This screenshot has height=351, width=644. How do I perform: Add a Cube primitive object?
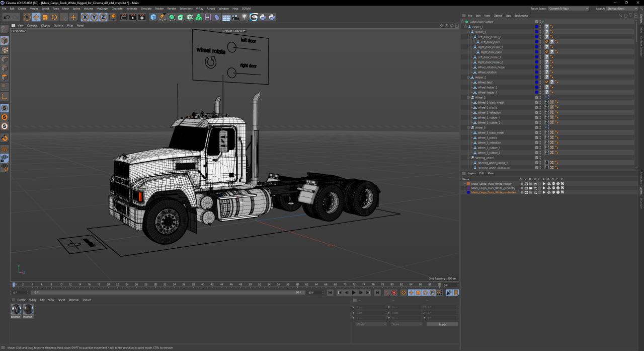153,17
